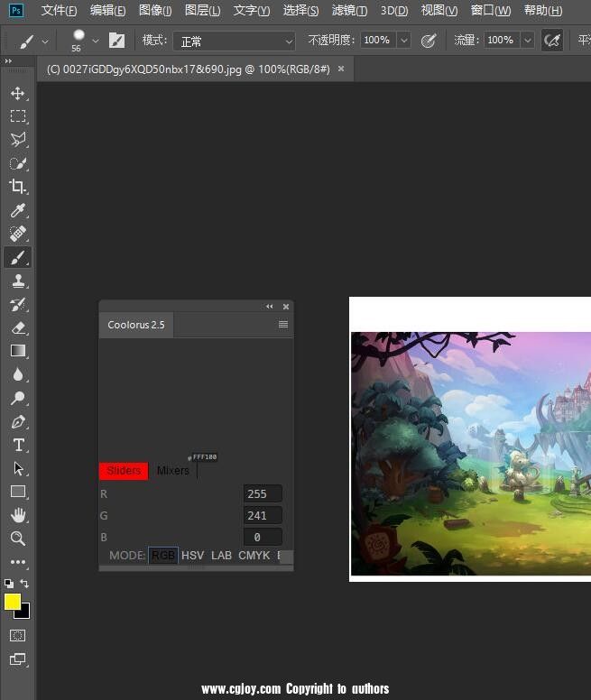Toggle pressure for opacity
591x700 pixels.
tap(429, 41)
